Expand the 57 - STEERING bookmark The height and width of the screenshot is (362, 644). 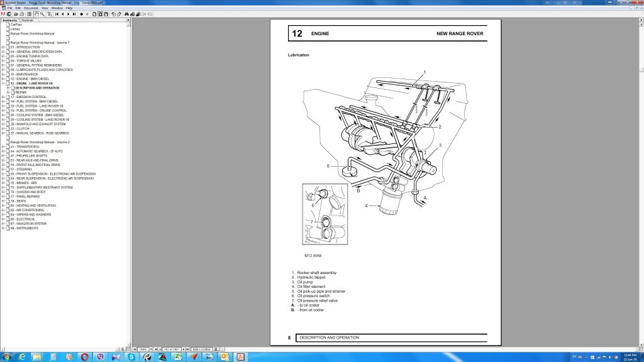coord(3,169)
